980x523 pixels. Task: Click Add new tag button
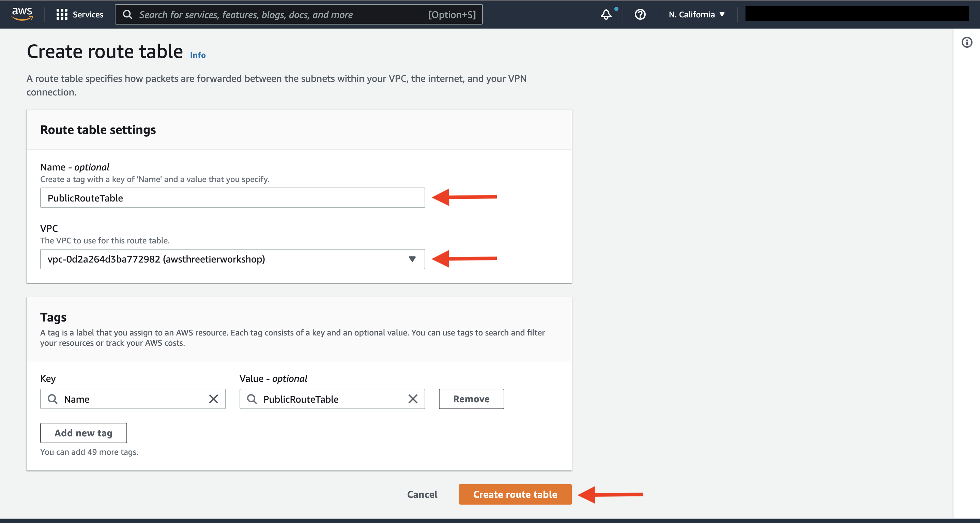tap(84, 433)
